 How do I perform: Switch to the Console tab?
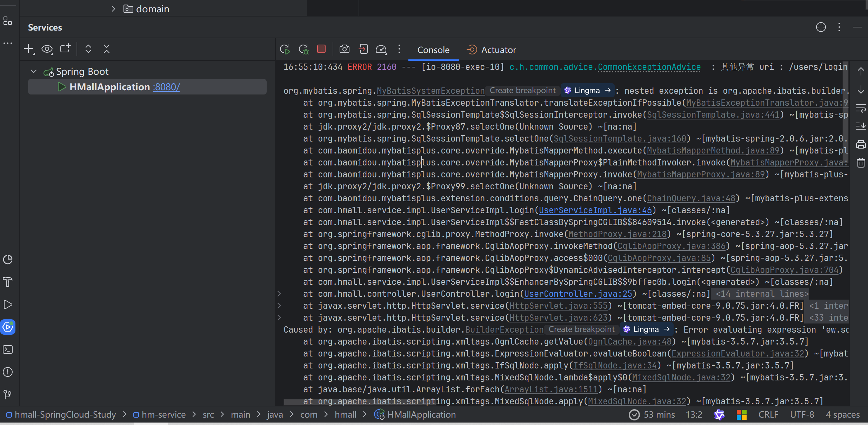433,50
